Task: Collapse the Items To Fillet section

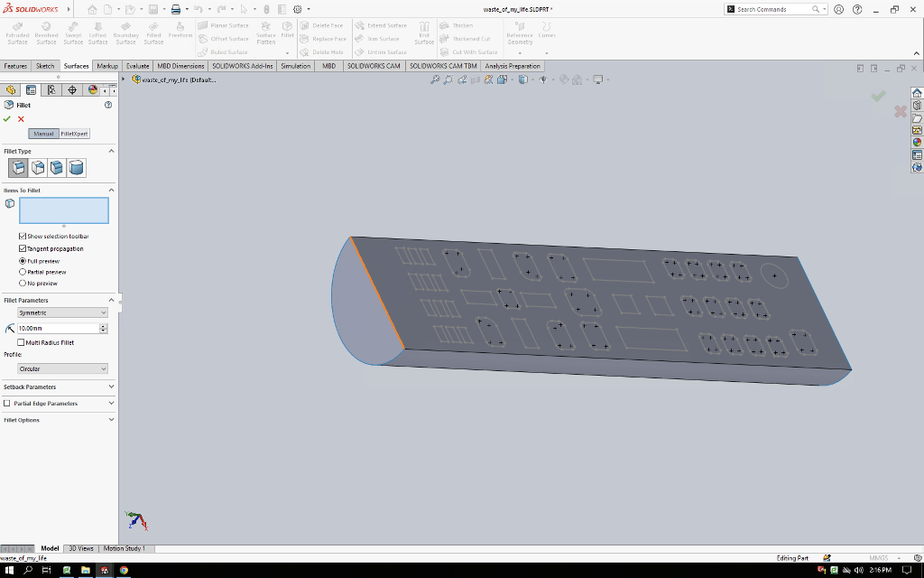Action: pyautogui.click(x=111, y=190)
